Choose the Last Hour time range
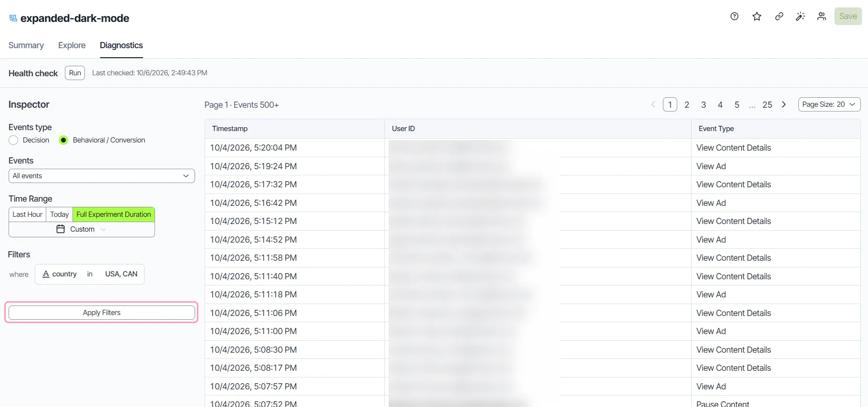 (x=27, y=214)
